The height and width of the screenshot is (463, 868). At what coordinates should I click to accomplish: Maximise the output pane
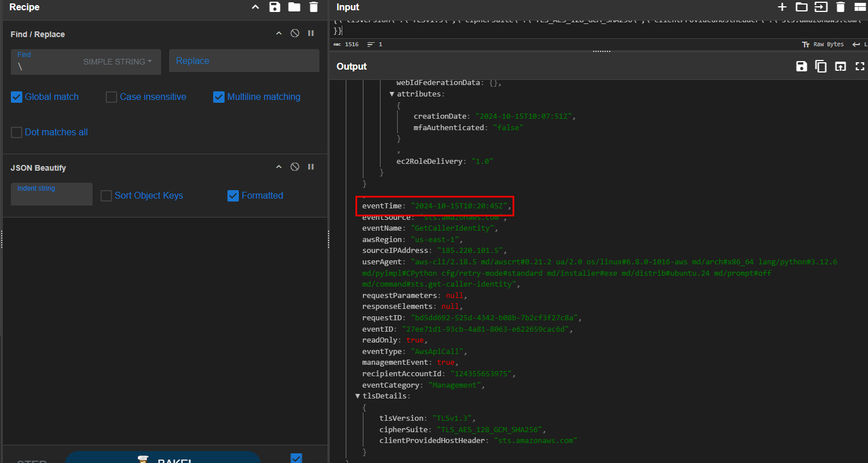coord(859,66)
